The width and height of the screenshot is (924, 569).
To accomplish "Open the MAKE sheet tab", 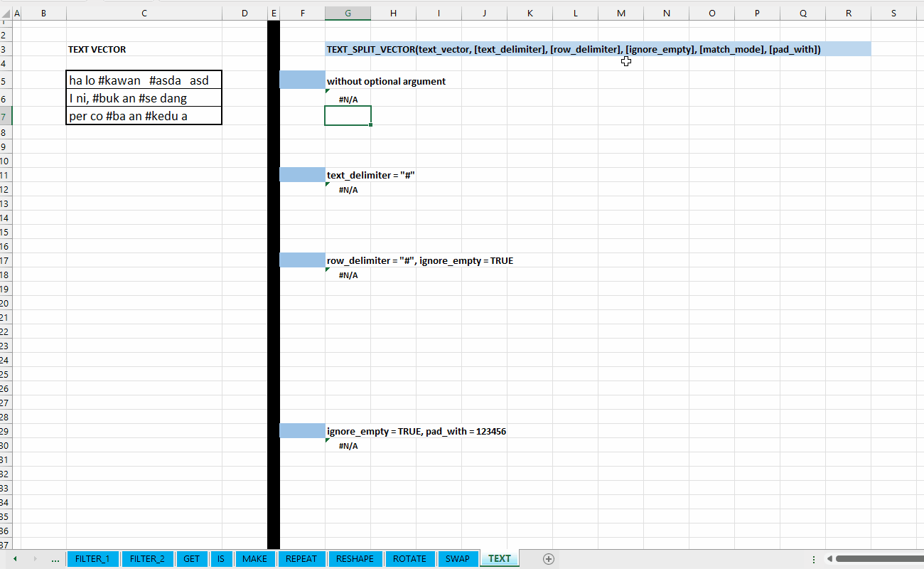I will (x=254, y=559).
